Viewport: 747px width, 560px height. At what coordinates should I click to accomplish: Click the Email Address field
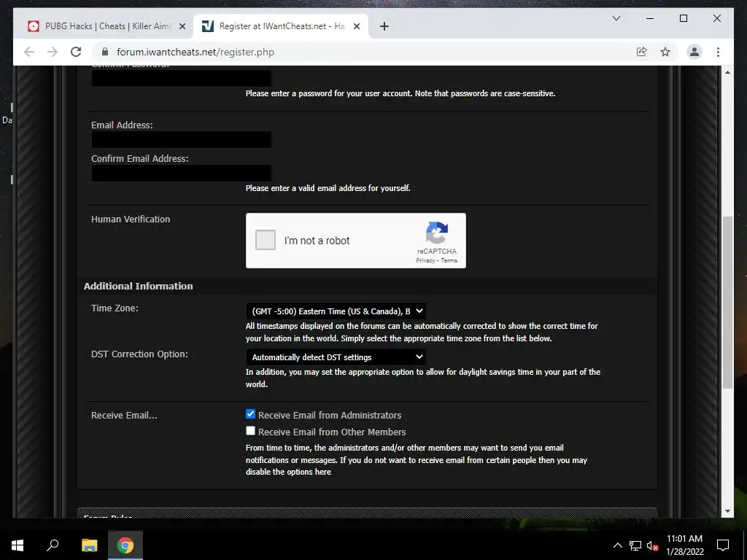click(x=182, y=139)
